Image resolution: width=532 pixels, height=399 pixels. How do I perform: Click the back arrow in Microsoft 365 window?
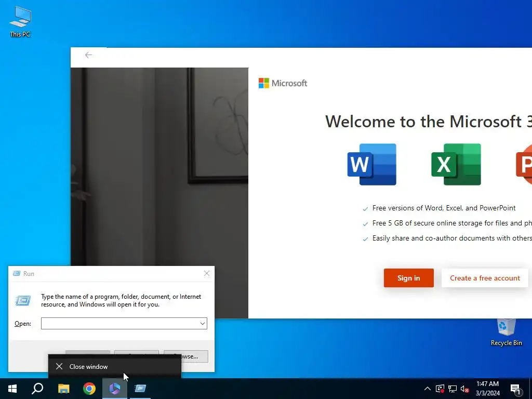[x=88, y=55]
